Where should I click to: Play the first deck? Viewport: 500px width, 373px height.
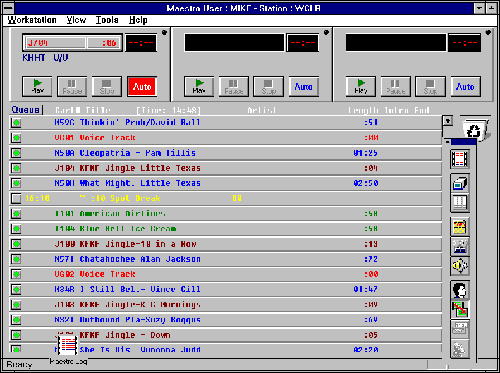[x=37, y=86]
